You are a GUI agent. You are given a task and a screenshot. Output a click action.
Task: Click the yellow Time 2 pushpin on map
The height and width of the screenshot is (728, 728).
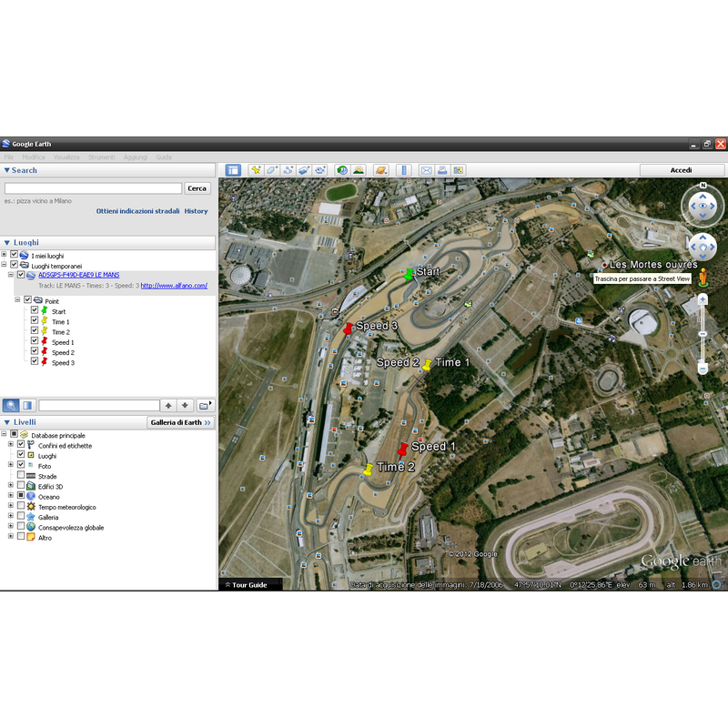pyautogui.click(x=368, y=470)
